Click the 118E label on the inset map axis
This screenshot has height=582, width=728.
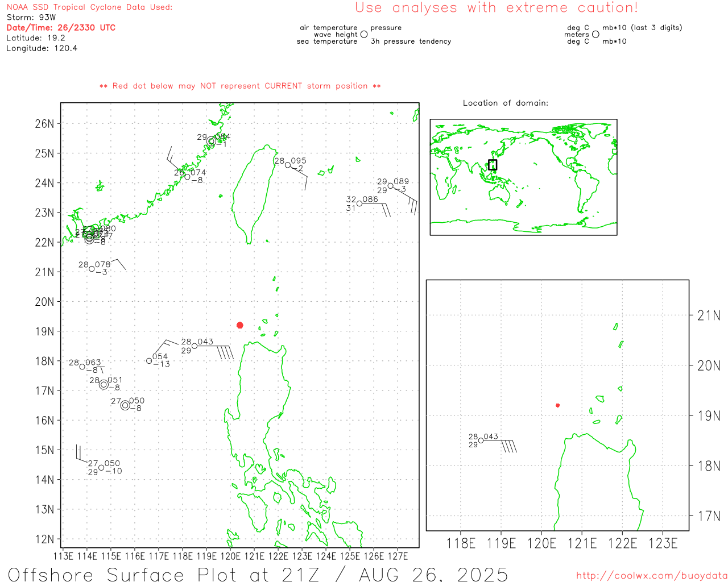pyautogui.click(x=461, y=543)
